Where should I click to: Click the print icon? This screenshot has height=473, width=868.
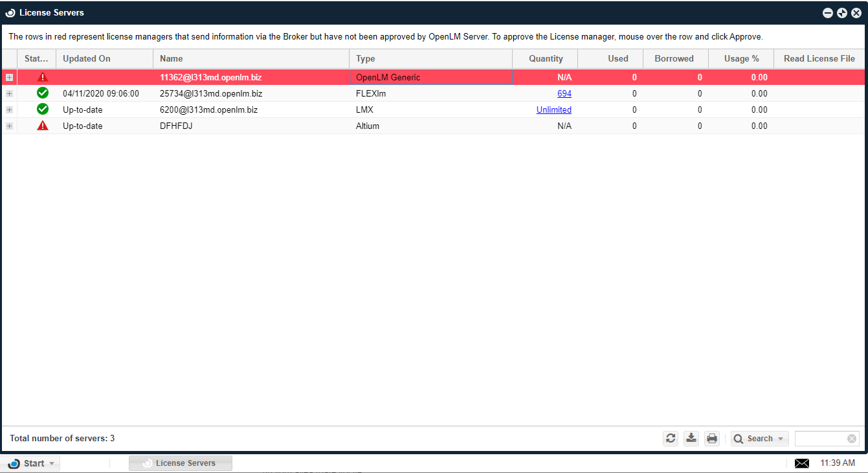coord(712,439)
